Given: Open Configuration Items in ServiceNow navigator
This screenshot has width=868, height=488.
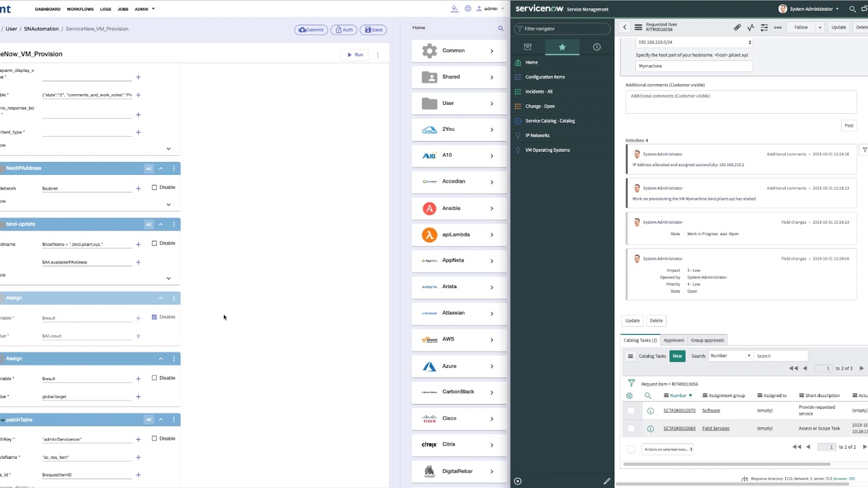Looking at the screenshot, I should [x=545, y=77].
